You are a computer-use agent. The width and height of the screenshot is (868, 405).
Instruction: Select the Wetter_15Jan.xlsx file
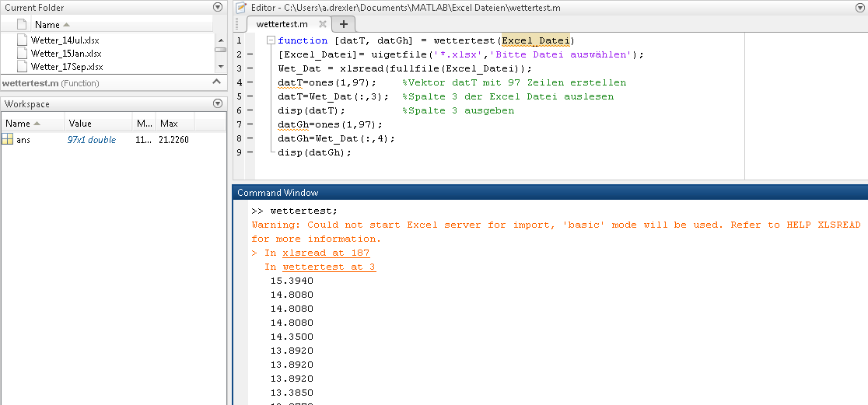click(x=66, y=54)
